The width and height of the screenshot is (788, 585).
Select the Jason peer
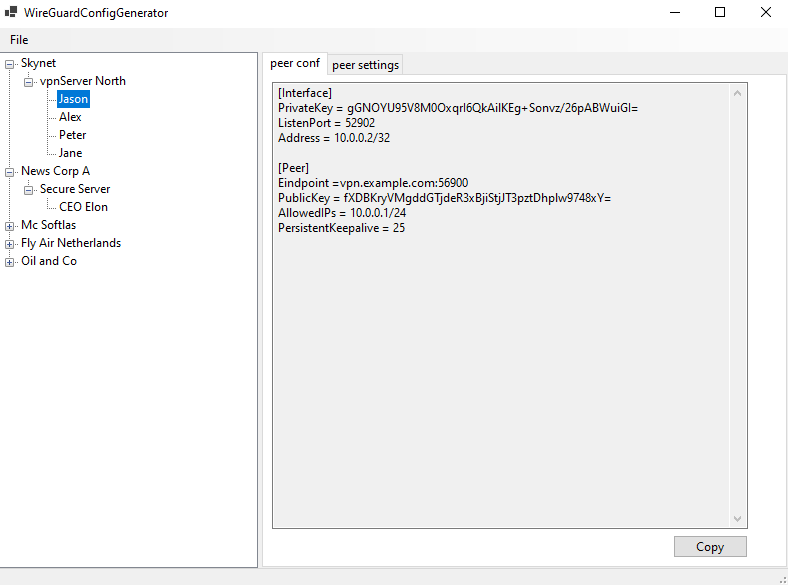coord(73,99)
